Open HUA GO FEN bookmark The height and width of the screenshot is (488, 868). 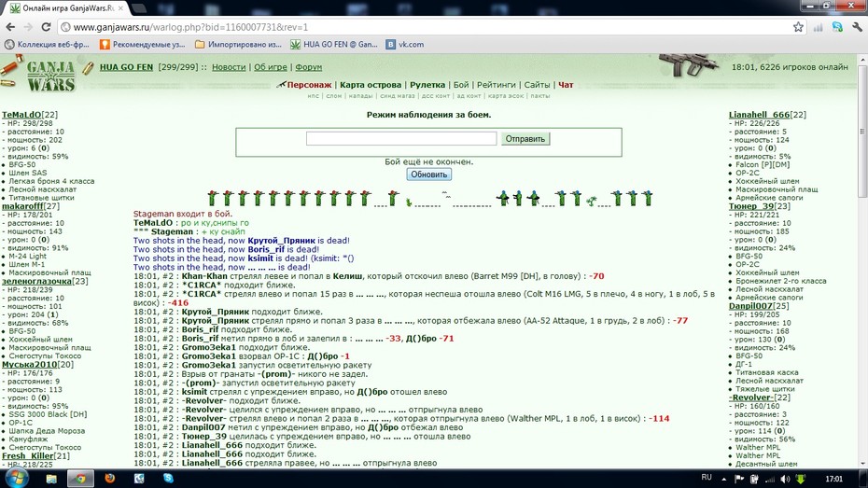tap(334, 44)
